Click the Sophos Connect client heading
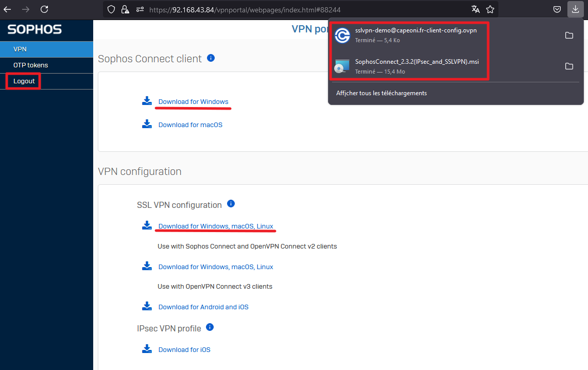Viewport: 588px width, 370px height. [150, 59]
